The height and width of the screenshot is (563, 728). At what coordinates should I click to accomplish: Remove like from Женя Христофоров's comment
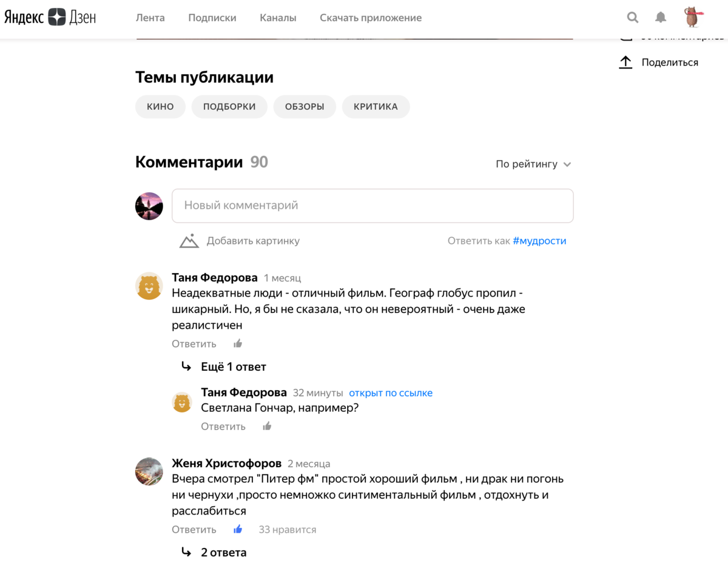pyautogui.click(x=238, y=530)
